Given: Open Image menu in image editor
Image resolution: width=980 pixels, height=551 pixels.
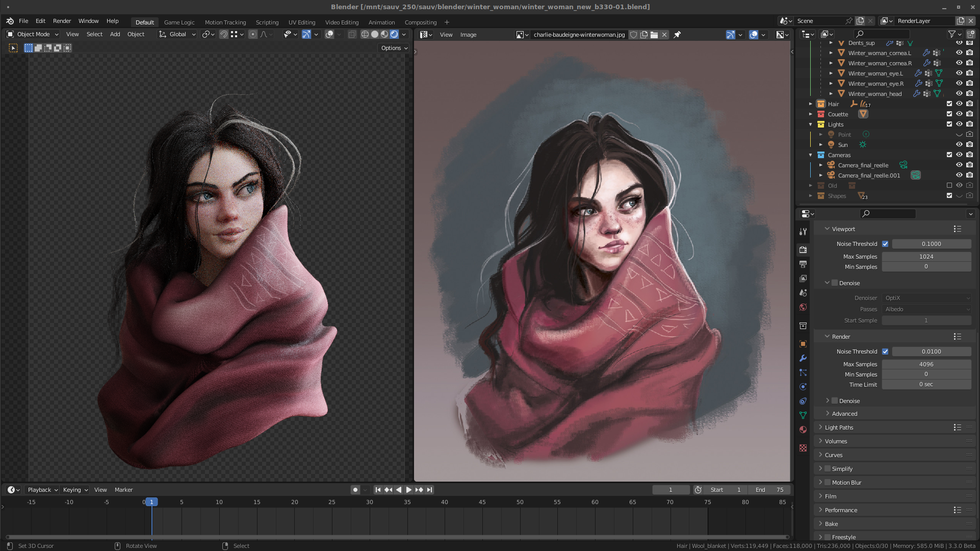Looking at the screenshot, I should pos(468,35).
